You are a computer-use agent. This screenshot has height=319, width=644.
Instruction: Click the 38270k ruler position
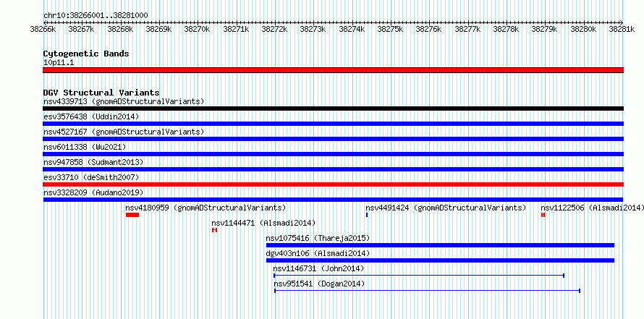[x=198, y=29]
